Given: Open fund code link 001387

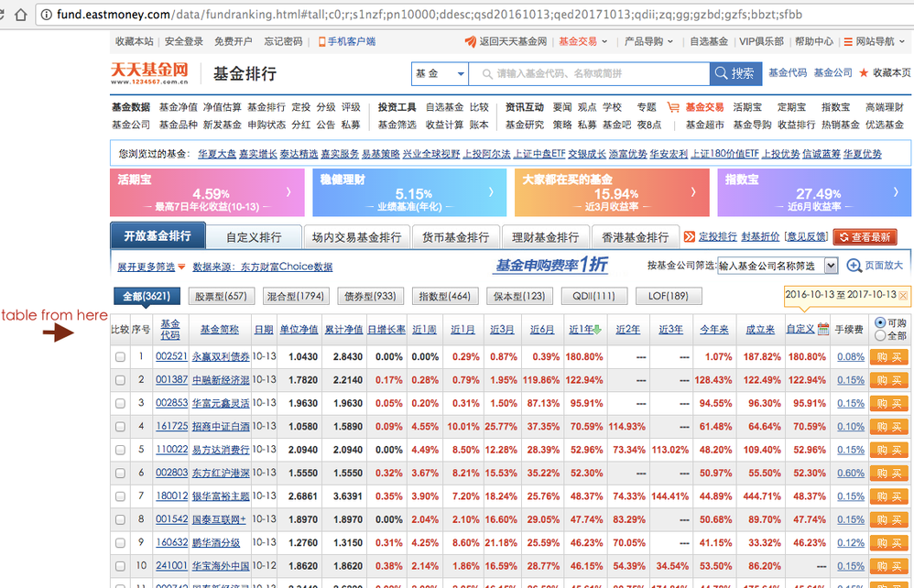Looking at the screenshot, I should point(171,379).
